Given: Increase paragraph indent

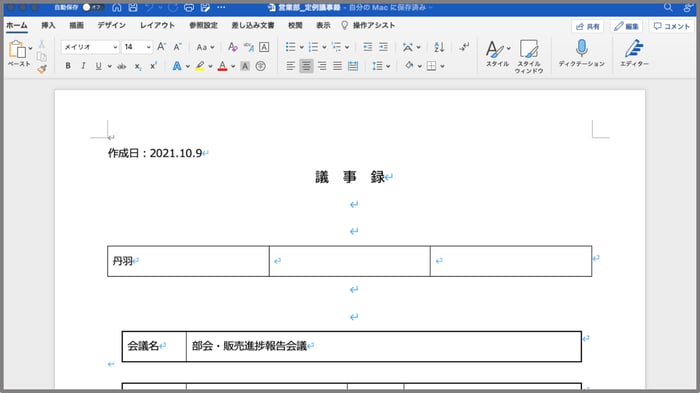Looking at the screenshot, I should (x=383, y=47).
